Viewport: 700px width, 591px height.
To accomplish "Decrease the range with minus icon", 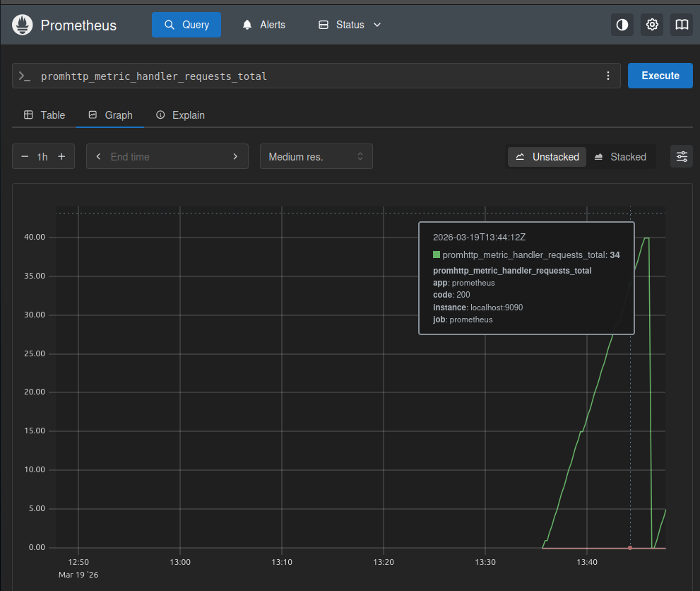I will 25,157.
